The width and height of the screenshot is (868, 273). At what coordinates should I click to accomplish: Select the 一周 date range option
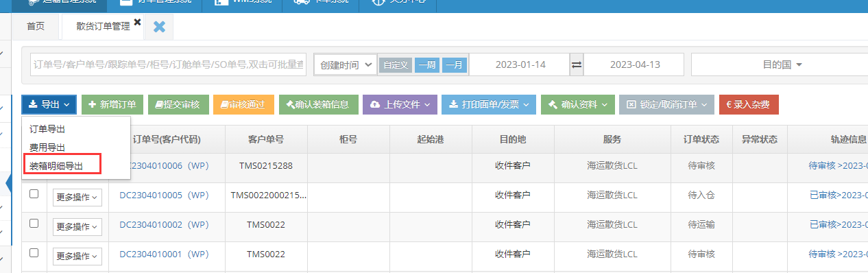pos(426,64)
